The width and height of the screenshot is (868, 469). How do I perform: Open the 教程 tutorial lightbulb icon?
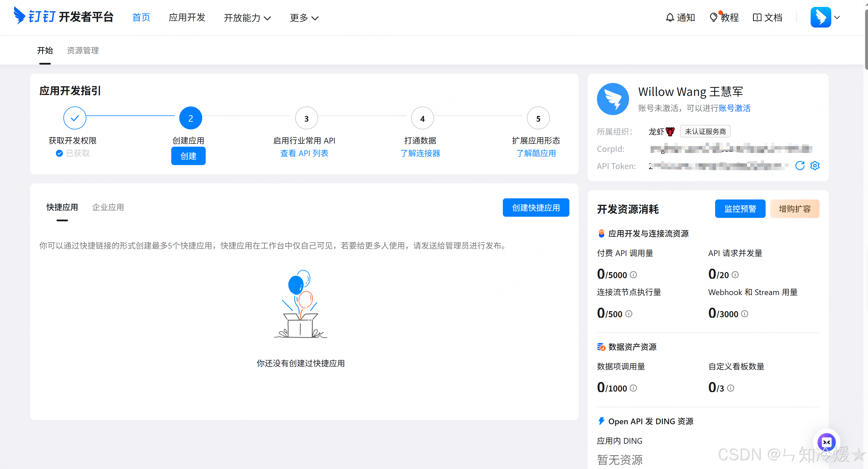click(x=724, y=17)
